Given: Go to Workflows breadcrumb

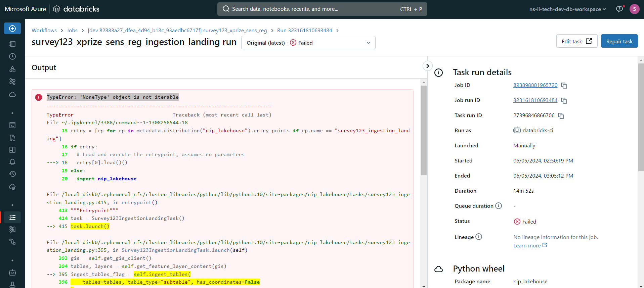Looking at the screenshot, I should 44,30.
